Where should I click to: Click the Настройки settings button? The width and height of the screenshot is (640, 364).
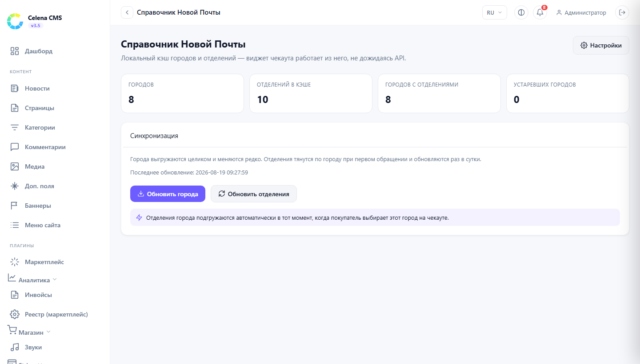[601, 45]
